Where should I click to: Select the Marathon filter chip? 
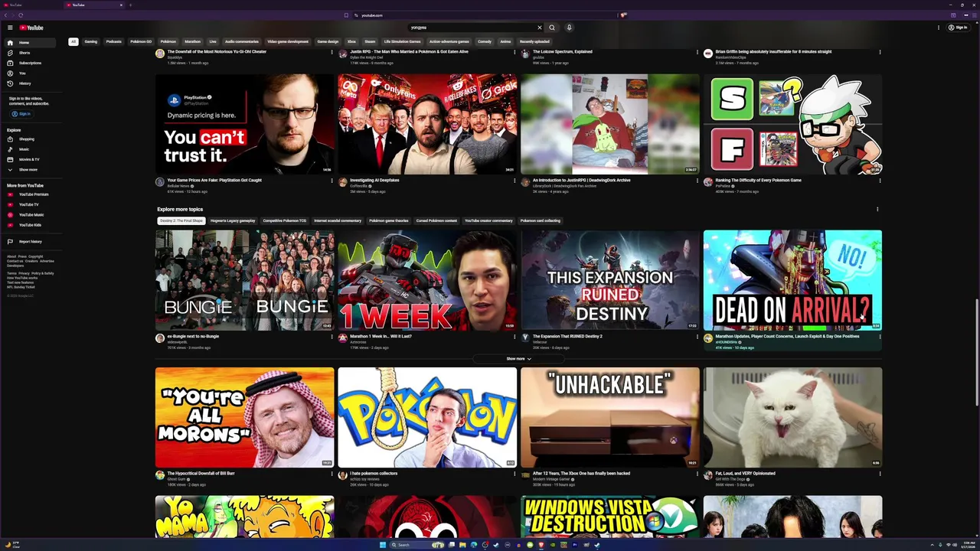(193, 41)
